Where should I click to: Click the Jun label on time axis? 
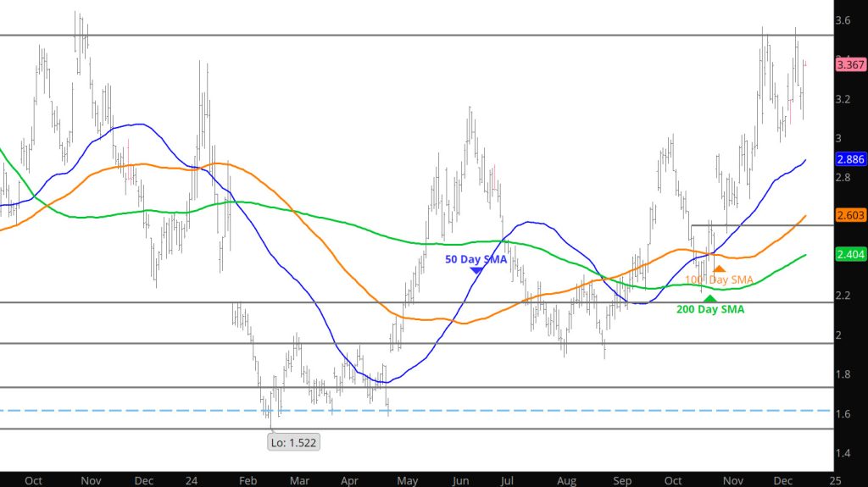460,480
